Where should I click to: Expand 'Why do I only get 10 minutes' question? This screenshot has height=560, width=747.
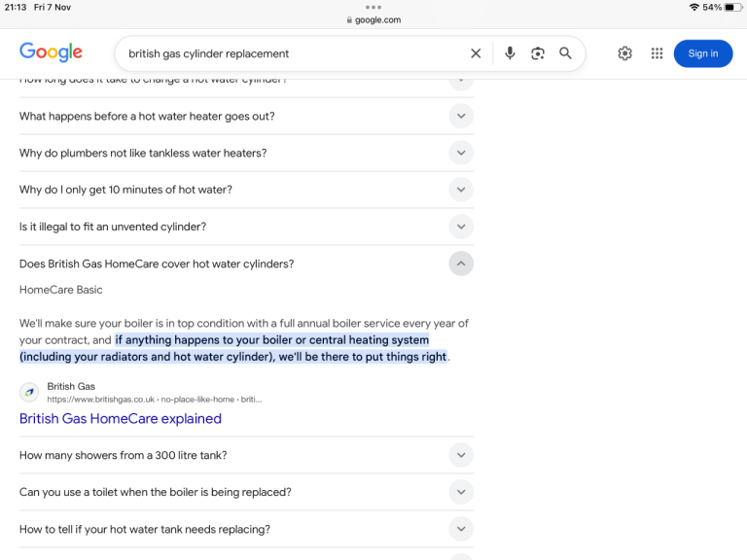click(x=461, y=191)
